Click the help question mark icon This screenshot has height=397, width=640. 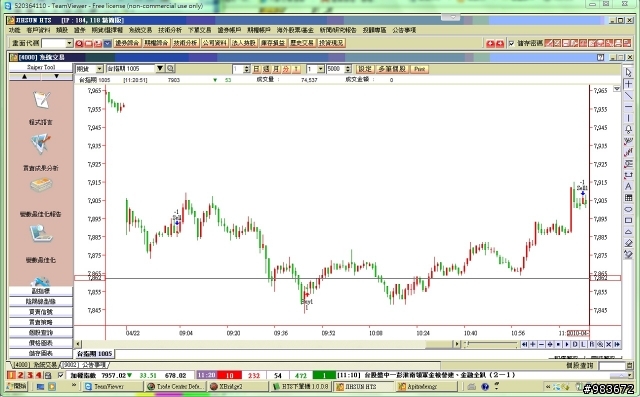(x=600, y=58)
